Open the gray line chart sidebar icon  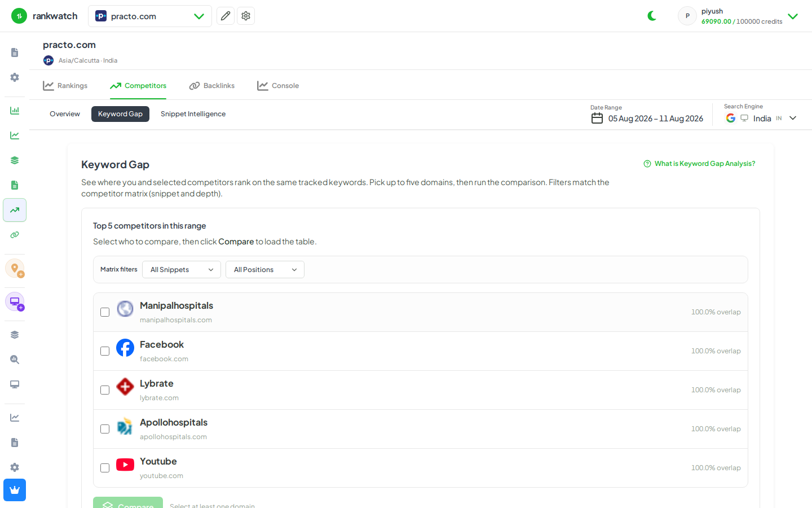(15, 418)
